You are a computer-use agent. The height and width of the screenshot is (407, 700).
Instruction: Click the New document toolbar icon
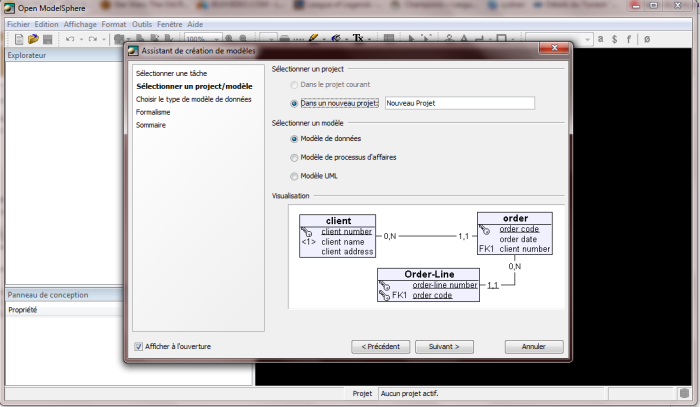click(x=19, y=39)
